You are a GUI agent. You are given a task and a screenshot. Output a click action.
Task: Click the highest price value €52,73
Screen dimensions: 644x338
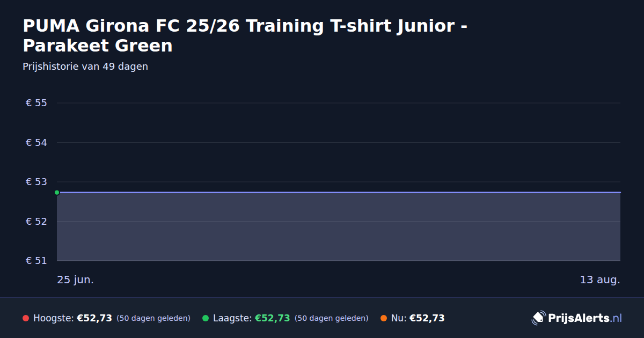point(94,318)
